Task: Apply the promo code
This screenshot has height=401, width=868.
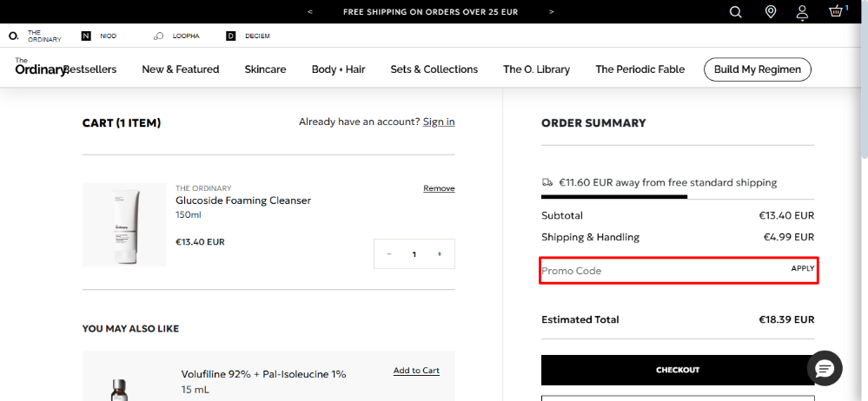Action: point(803,268)
